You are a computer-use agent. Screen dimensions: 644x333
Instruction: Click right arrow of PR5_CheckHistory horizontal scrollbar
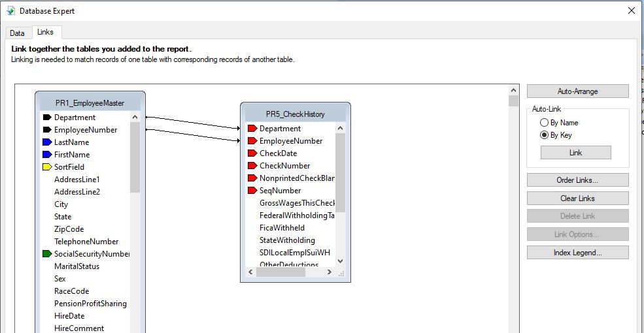click(x=329, y=272)
